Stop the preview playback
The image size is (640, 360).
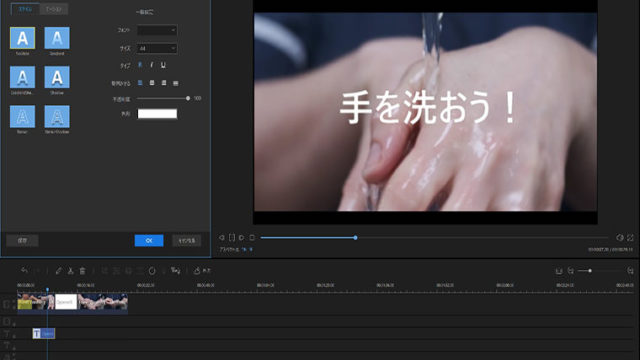[x=252, y=238]
